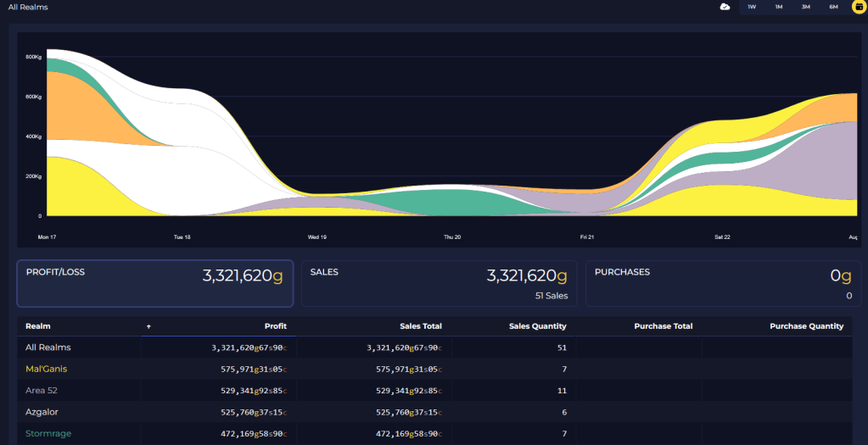Sort by Sales Total column header
868x445 pixels.
tap(421, 326)
